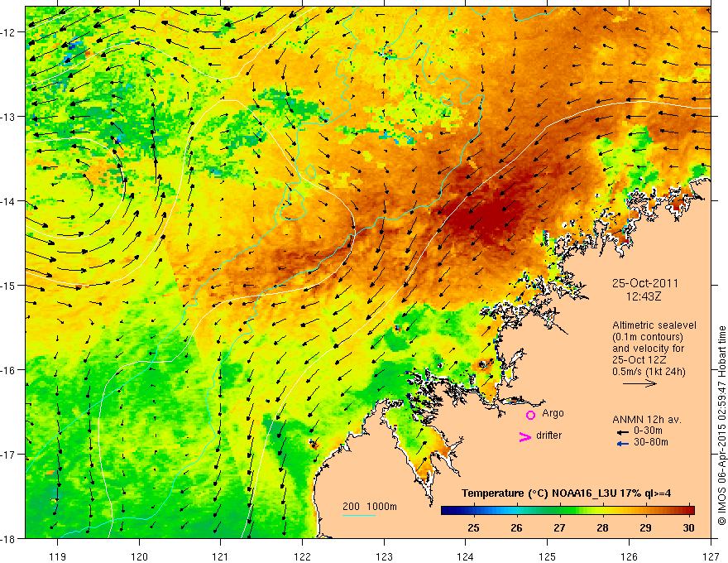Click the temperature color bar
This screenshot has width=728, height=563.
[568, 511]
